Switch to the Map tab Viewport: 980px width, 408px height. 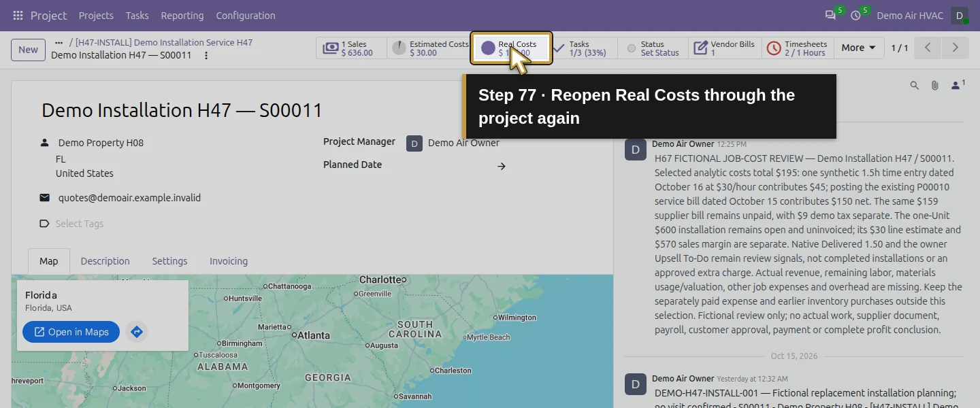tap(49, 261)
